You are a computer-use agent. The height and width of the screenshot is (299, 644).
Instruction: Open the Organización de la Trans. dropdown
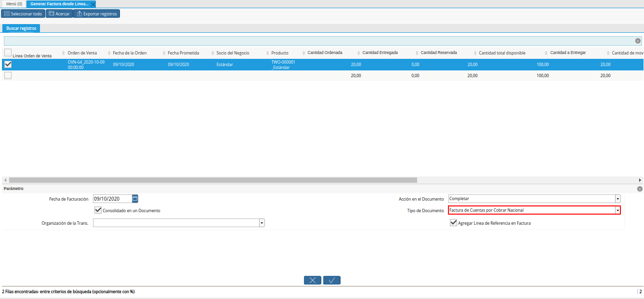click(x=262, y=223)
